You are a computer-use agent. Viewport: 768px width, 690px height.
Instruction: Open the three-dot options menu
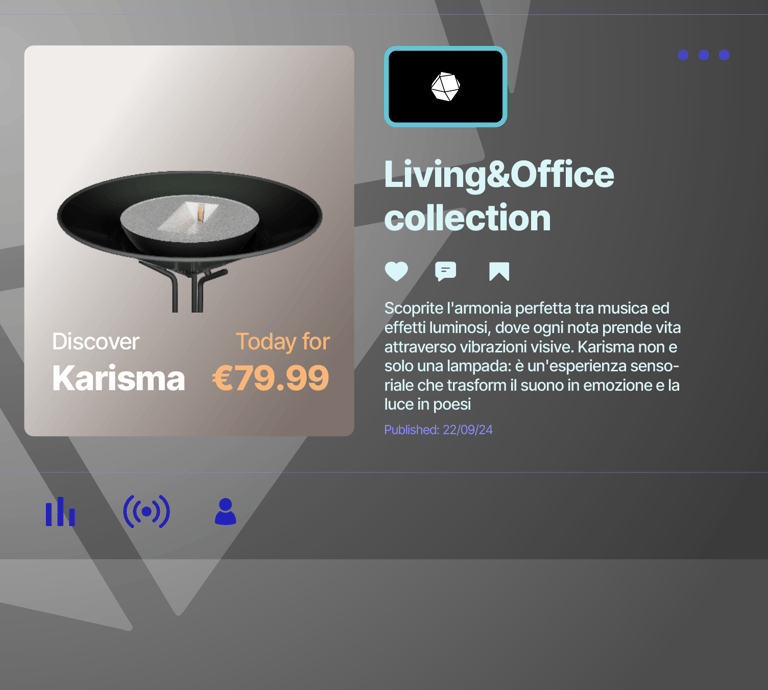704,55
